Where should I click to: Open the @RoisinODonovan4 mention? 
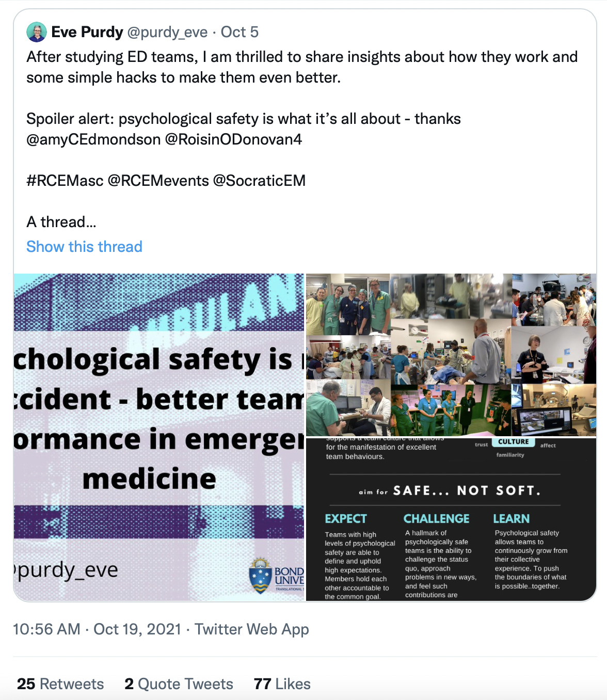pos(233,139)
